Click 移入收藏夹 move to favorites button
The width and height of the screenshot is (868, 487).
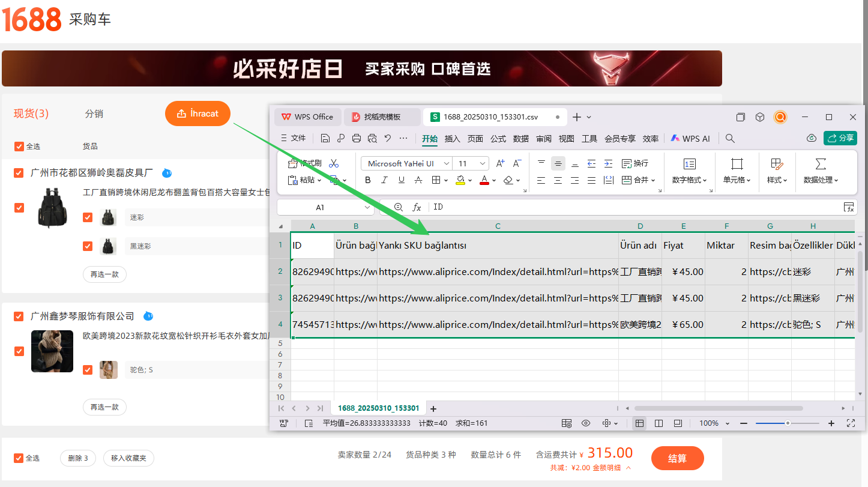pos(128,458)
